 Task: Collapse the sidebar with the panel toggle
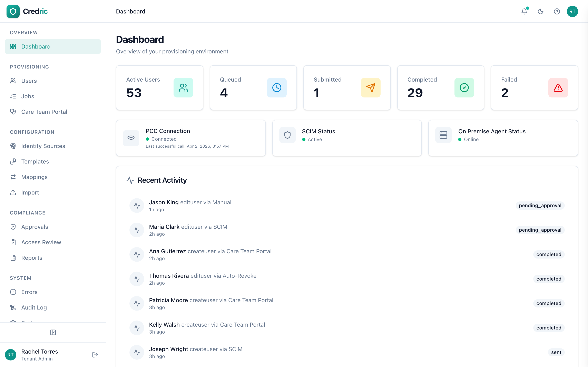pyautogui.click(x=53, y=332)
